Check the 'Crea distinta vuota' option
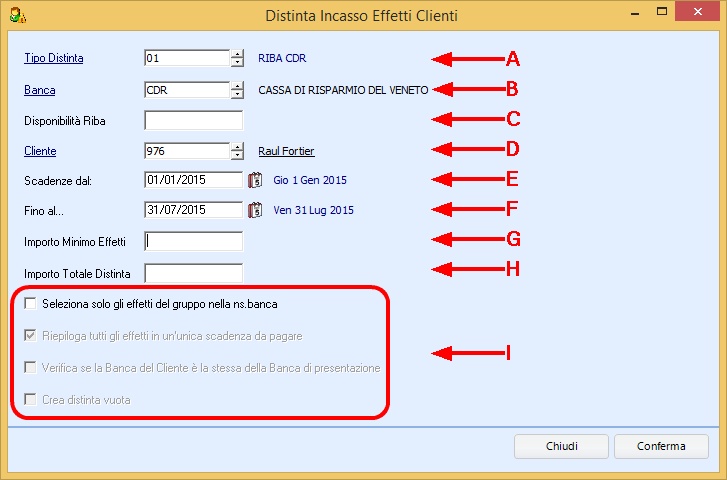The height and width of the screenshot is (480, 727). (31, 399)
